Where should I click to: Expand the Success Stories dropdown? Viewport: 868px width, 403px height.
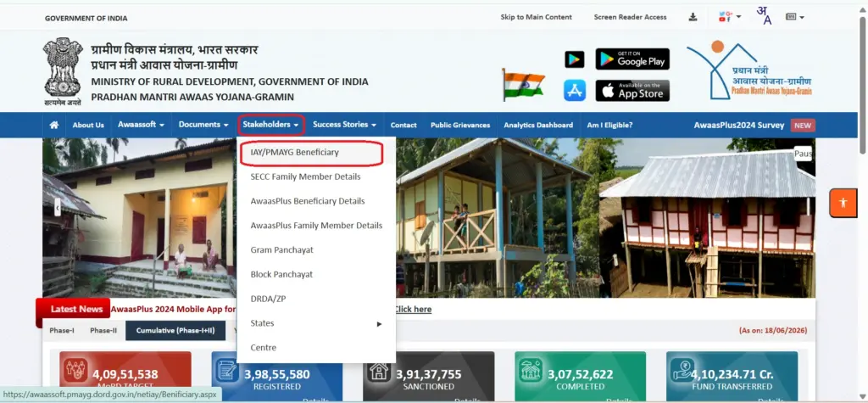344,126
